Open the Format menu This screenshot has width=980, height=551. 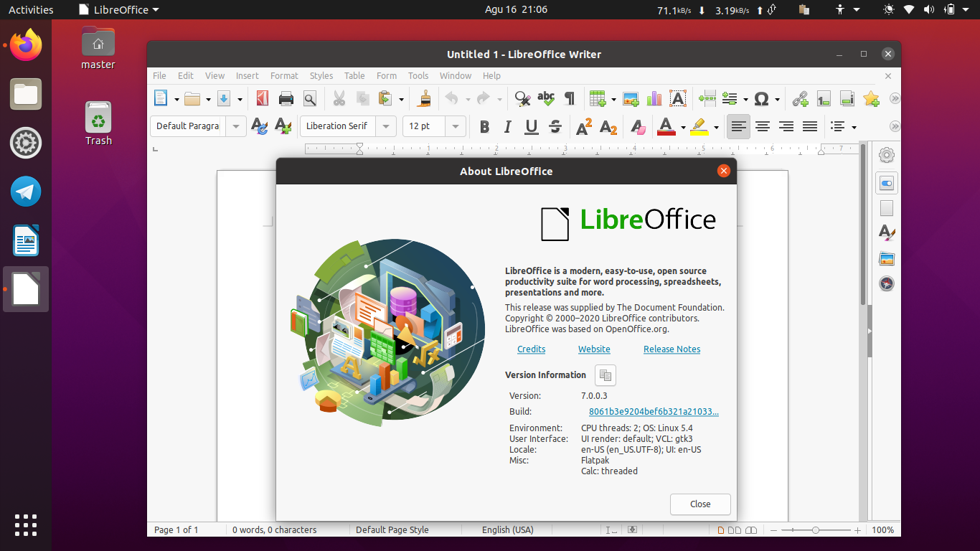click(x=284, y=75)
